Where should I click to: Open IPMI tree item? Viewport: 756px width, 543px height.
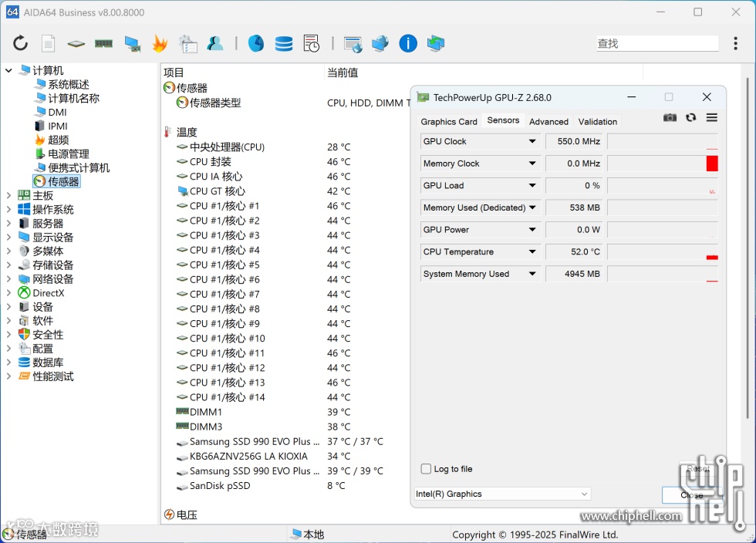57,126
